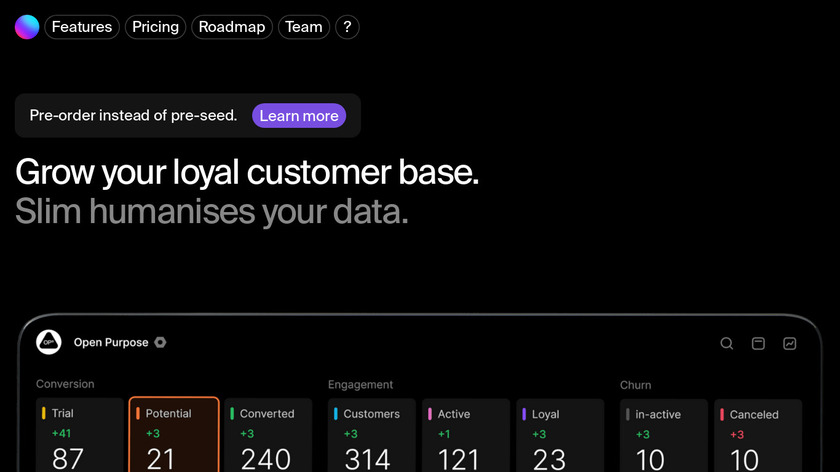Click the verified badge next to Open Purpose
Viewport: 840px width, 472px height.
pos(160,342)
